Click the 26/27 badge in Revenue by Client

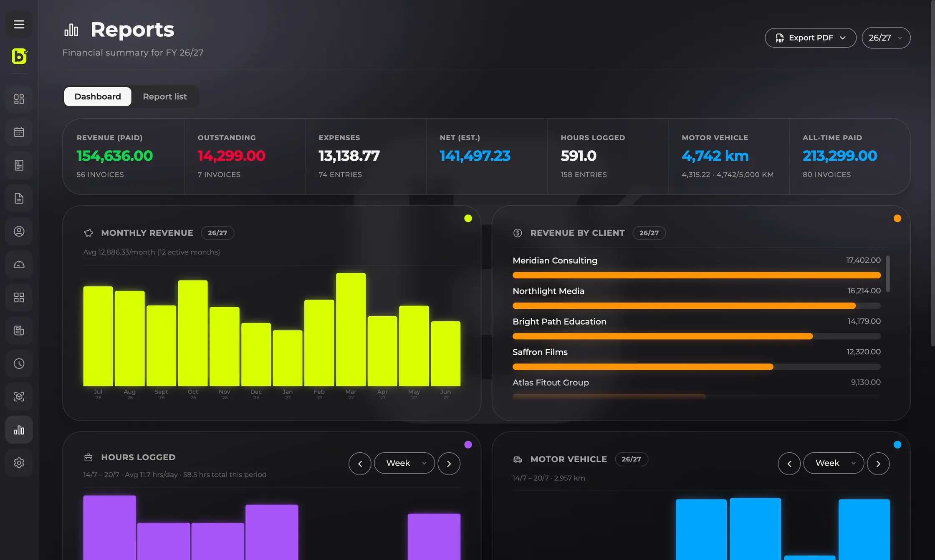[649, 233]
